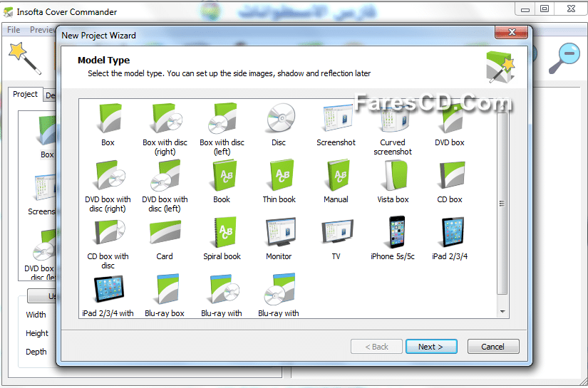
Task: Choose the iPad 2/3/4 portrait model
Action: click(x=450, y=239)
